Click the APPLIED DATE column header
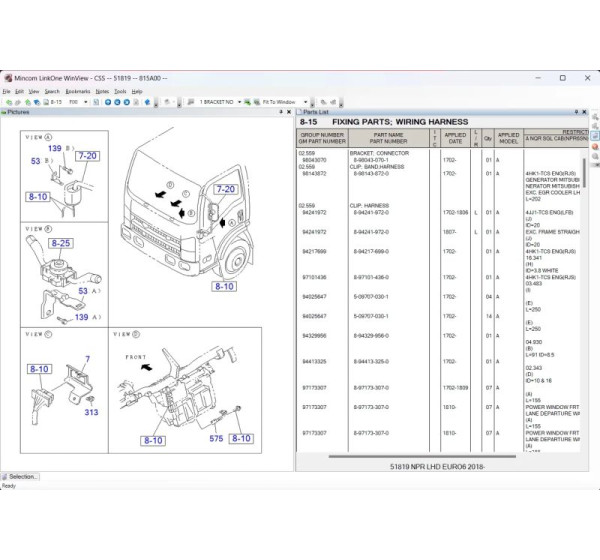Viewport: 600px width, 560px height. pyautogui.click(x=455, y=138)
